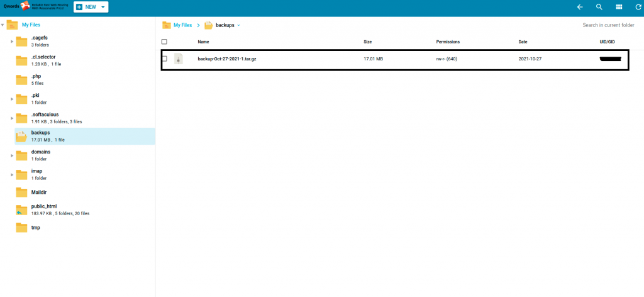This screenshot has width=644, height=297.
Task: Open the .php folder
Action: tap(36, 76)
